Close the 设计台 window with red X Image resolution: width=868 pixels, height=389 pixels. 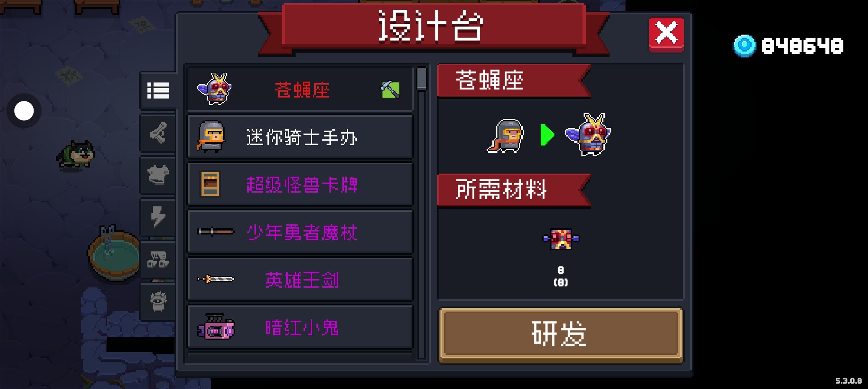coord(666,35)
